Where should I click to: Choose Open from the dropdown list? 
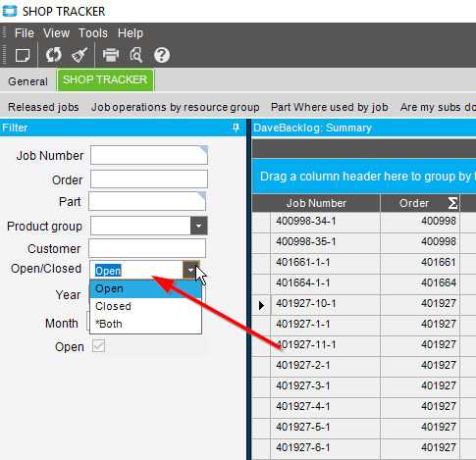pyautogui.click(x=145, y=289)
